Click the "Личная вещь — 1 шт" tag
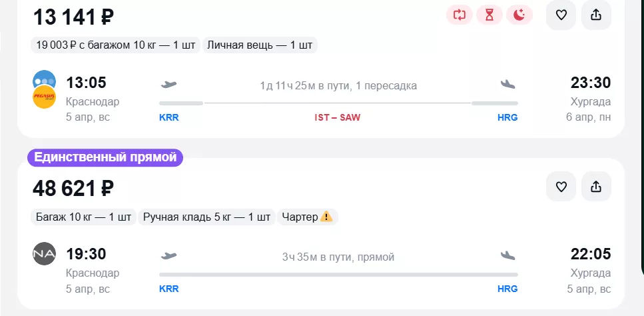 pyautogui.click(x=260, y=45)
